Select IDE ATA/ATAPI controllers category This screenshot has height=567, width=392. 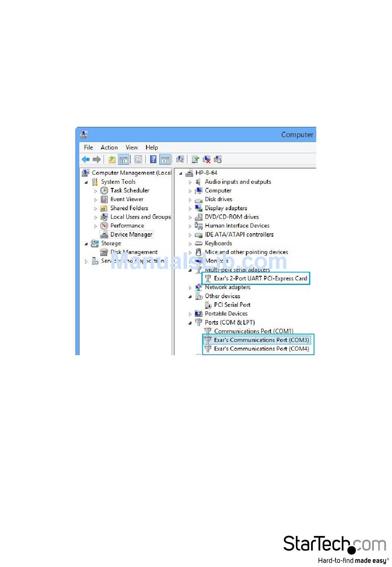(239, 234)
